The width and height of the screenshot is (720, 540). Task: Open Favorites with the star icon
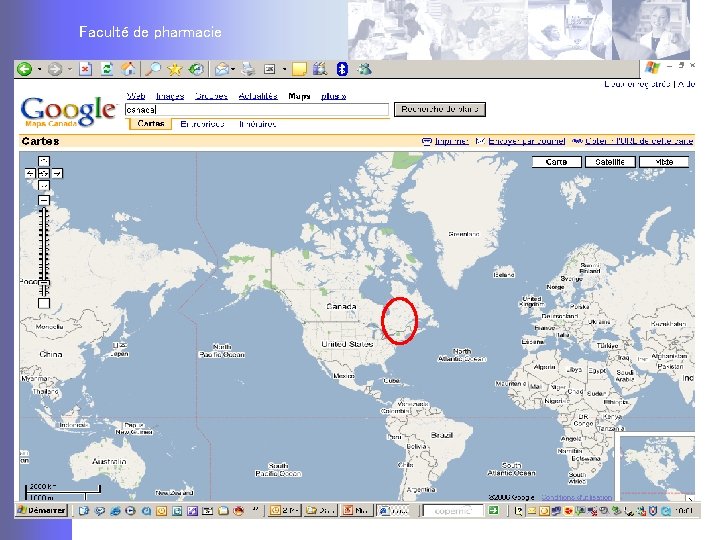174,69
